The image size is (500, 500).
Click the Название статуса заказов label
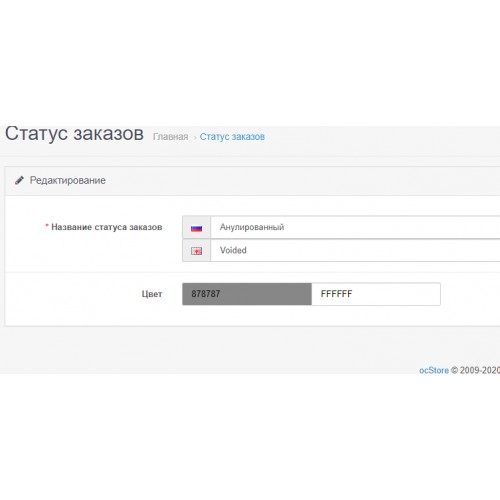pyautogui.click(x=107, y=227)
